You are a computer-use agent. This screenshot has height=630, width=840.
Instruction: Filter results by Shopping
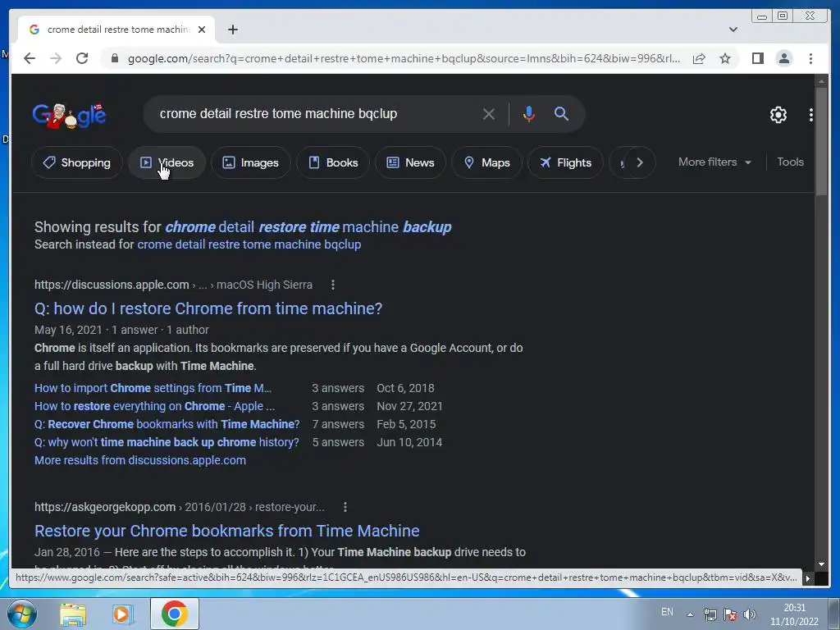76,162
